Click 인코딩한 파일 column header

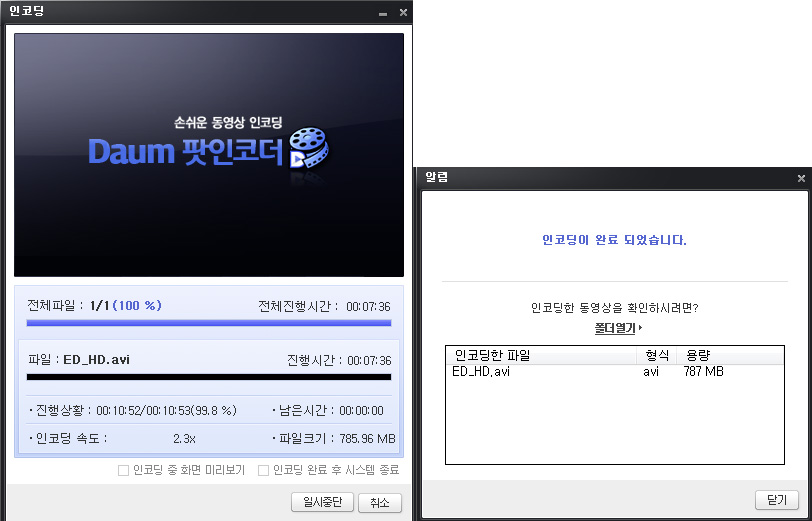pyautogui.click(x=541, y=355)
